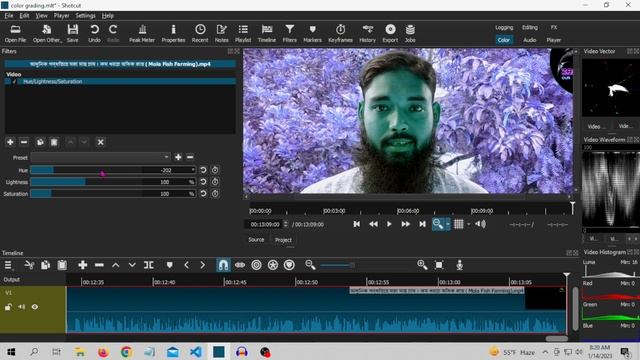Open the Properties panel
The width and height of the screenshot is (640, 360).
coord(173,33)
